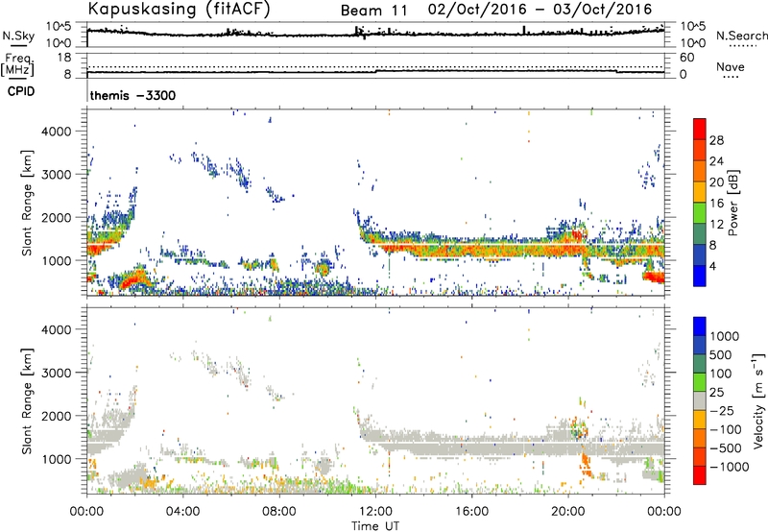Viewport: 768px width, 532px height.
Task: Click the date range '02/Oct/2016 – 03/Oct/2016'
Action: pyautogui.click(x=540, y=10)
